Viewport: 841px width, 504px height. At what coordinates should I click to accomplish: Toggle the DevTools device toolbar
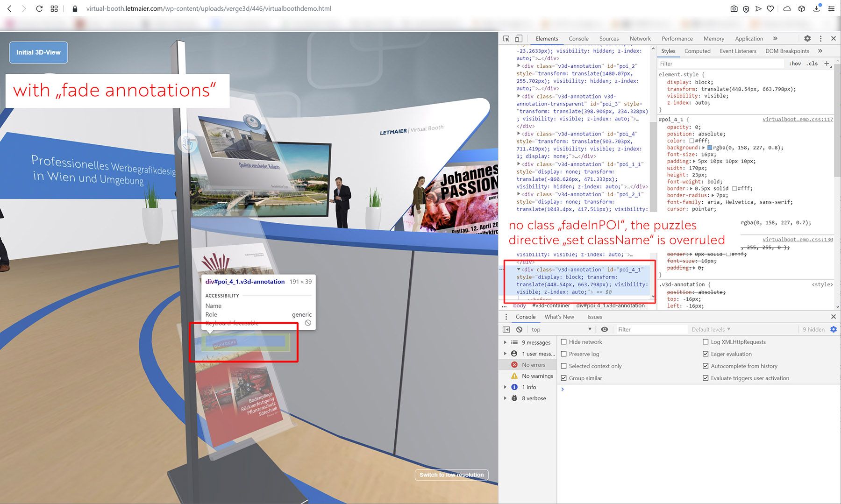coord(519,38)
